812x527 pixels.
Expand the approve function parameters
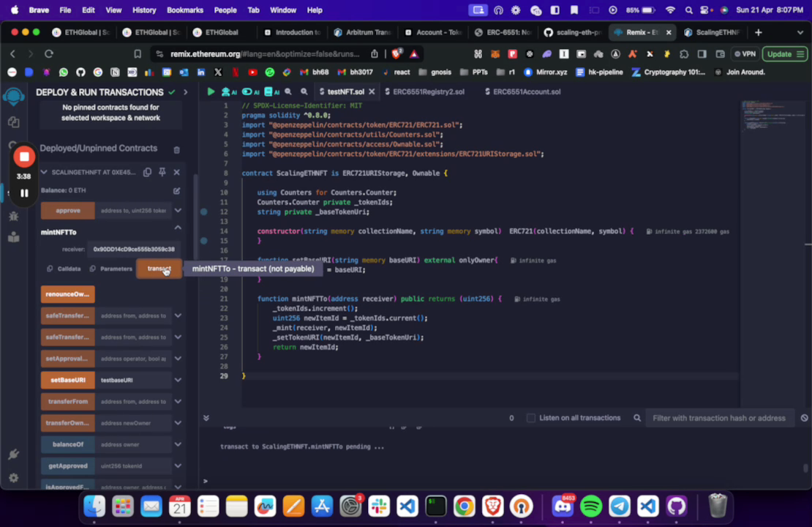pyautogui.click(x=178, y=211)
